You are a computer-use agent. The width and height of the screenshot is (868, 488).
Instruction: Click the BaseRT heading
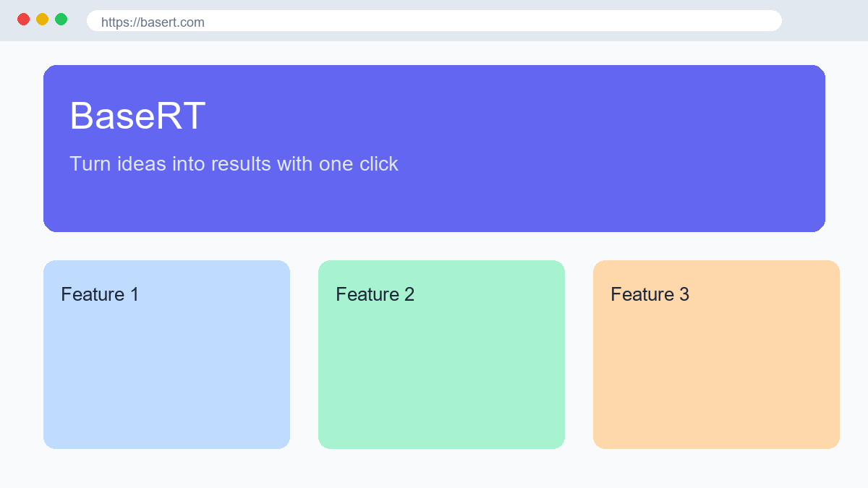click(x=137, y=116)
